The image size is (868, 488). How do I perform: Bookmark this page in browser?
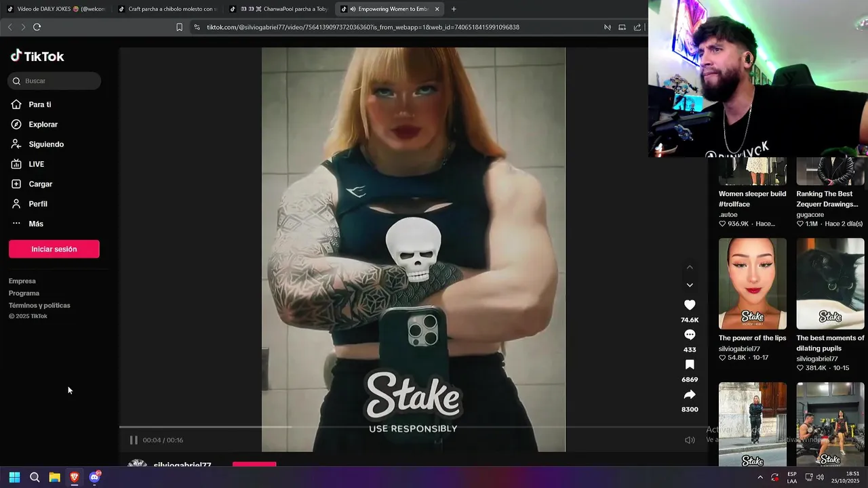click(179, 27)
